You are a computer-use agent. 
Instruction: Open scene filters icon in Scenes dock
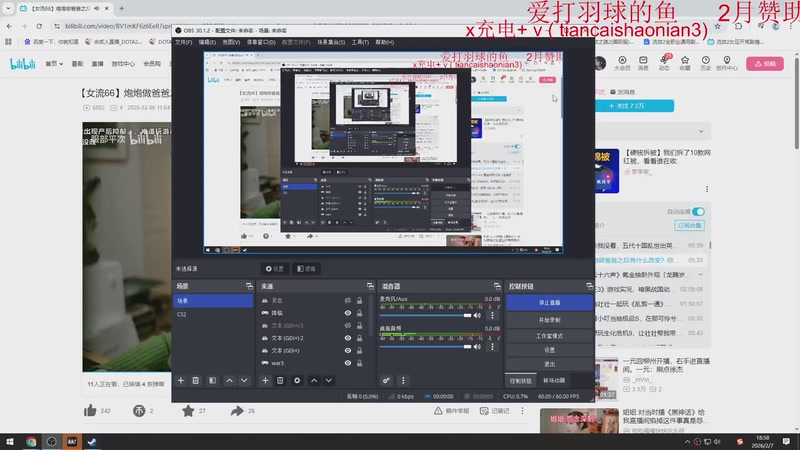tap(212, 381)
